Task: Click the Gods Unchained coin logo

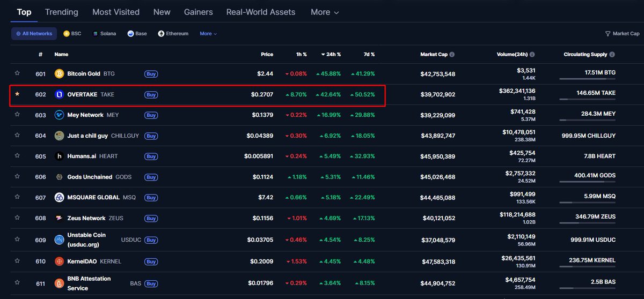Action: (x=59, y=177)
